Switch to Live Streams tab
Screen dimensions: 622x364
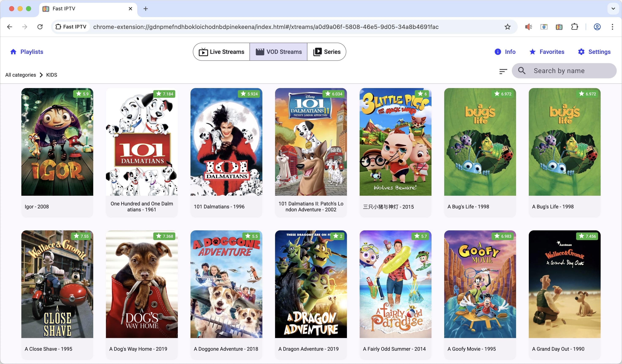(x=221, y=52)
